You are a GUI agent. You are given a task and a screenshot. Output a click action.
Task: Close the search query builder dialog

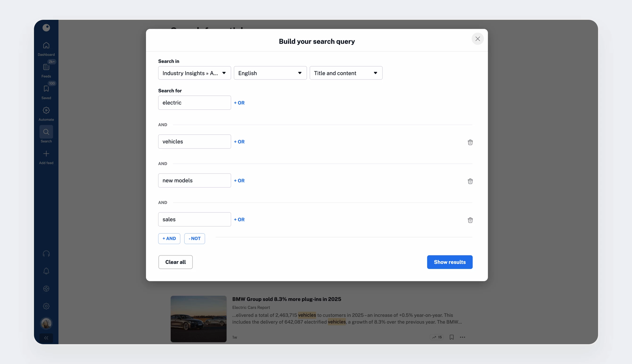[478, 39]
